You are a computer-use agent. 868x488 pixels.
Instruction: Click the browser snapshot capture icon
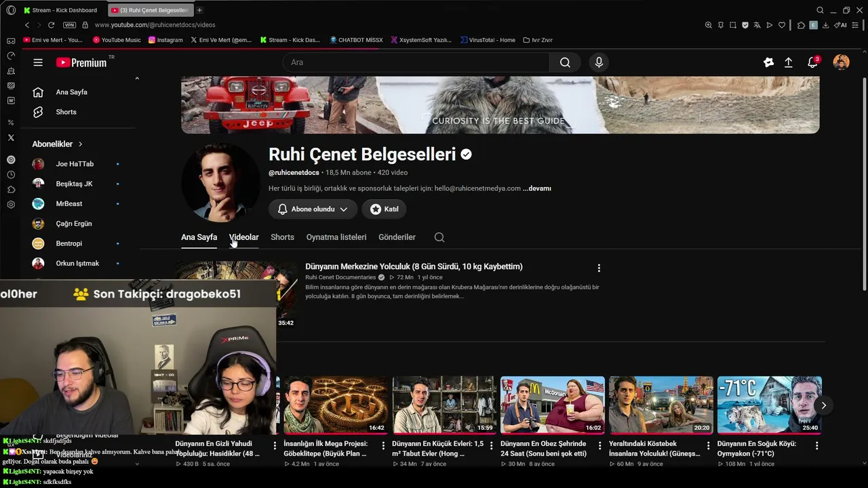coord(733,25)
